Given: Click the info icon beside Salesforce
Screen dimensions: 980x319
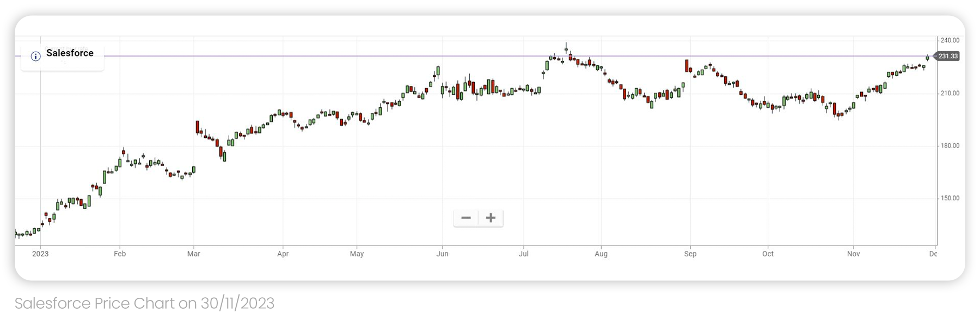Looking at the screenshot, I should click(36, 56).
